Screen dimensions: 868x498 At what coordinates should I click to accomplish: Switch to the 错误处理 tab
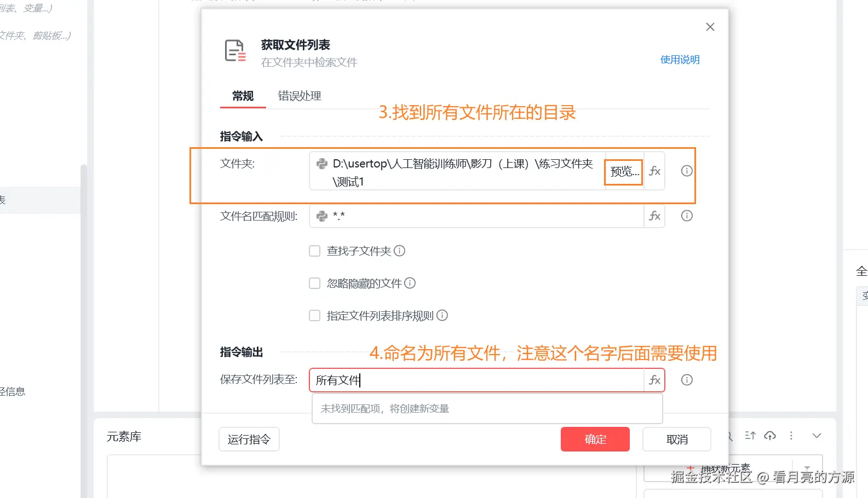click(300, 96)
